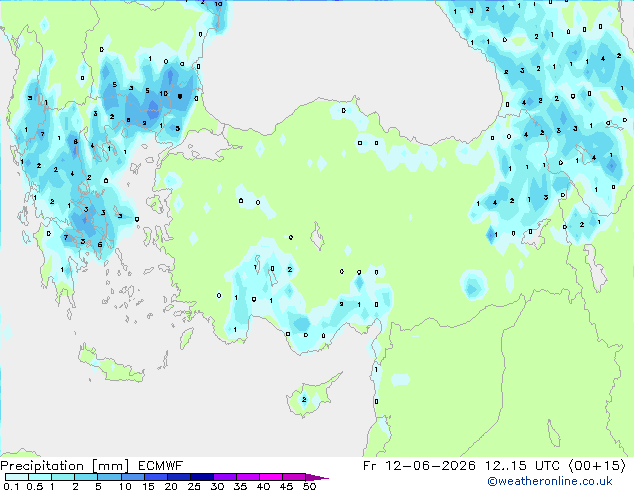Select the 2 to 5 legend swatch
Screen dimensions: 634x490
tap(86, 477)
